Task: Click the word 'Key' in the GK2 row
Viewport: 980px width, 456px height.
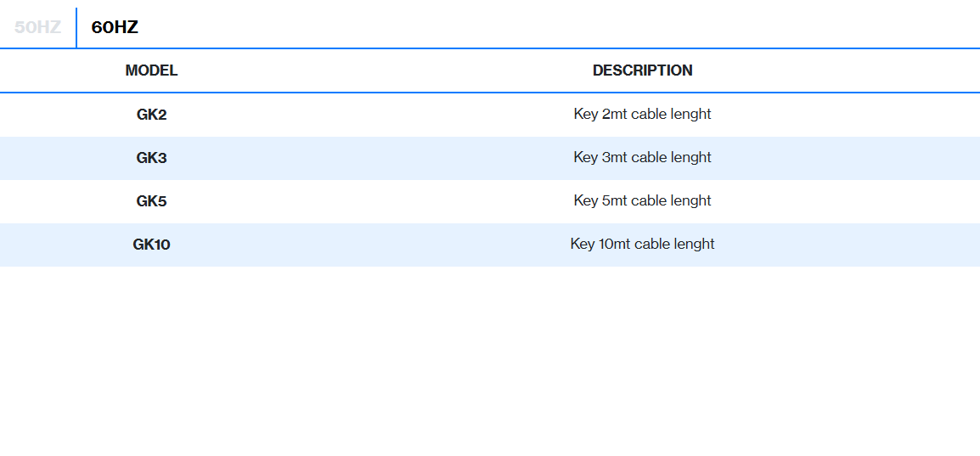Action: coord(586,114)
